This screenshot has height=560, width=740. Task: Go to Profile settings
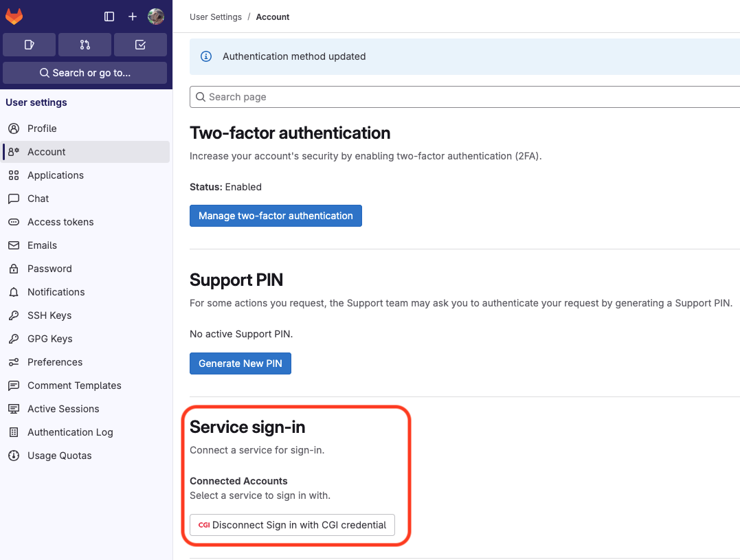[42, 128]
